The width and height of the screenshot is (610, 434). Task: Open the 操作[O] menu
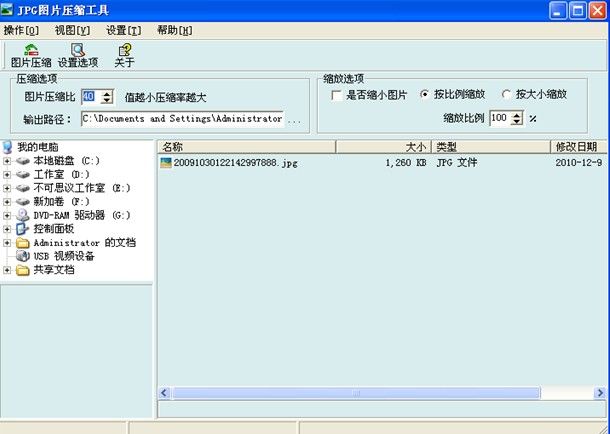pyautogui.click(x=21, y=30)
